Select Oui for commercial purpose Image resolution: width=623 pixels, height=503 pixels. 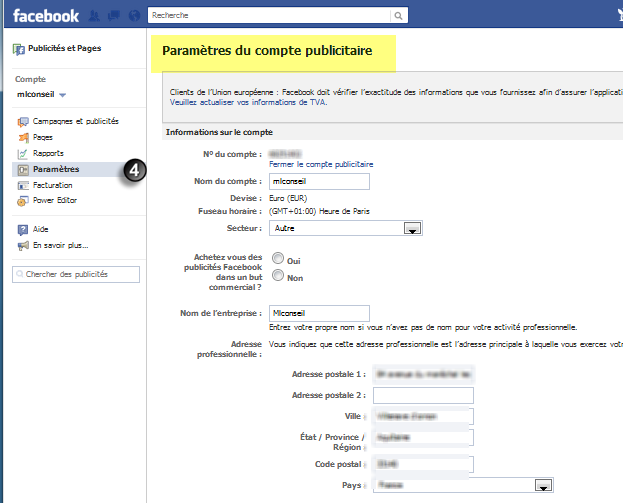coord(278,258)
